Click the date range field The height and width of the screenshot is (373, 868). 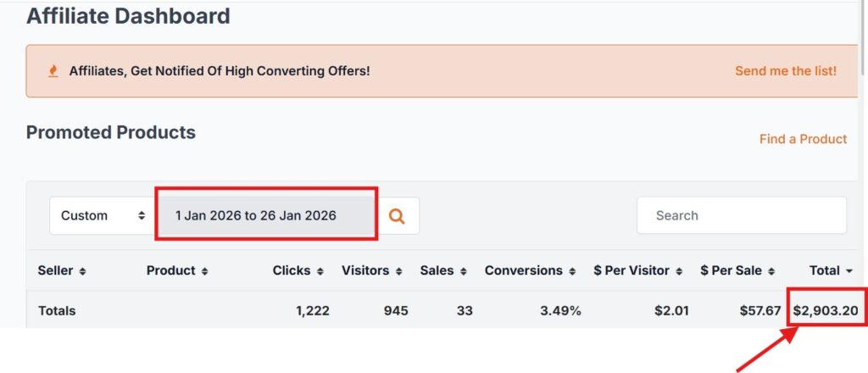(265, 215)
